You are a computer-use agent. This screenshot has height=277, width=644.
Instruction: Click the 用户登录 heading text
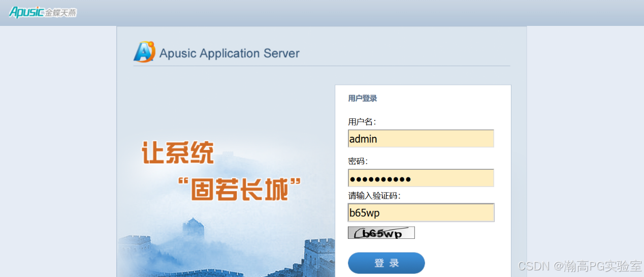(x=363, y=98)
